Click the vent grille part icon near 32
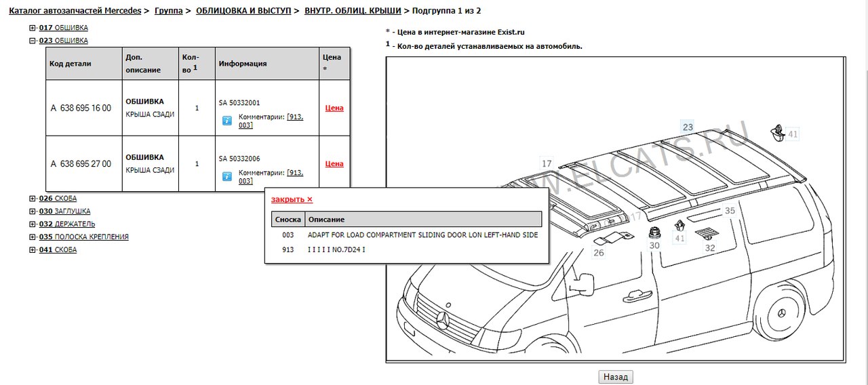 pyautogui.click(x=707, y=235)
